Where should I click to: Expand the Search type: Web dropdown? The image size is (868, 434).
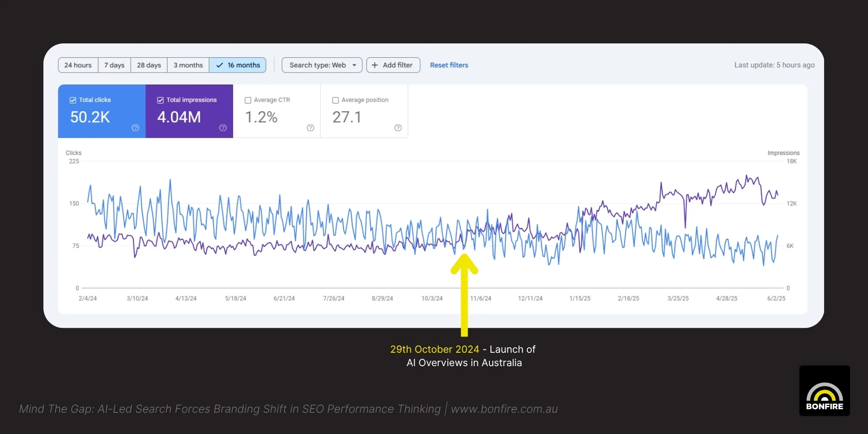coord(322,65)
